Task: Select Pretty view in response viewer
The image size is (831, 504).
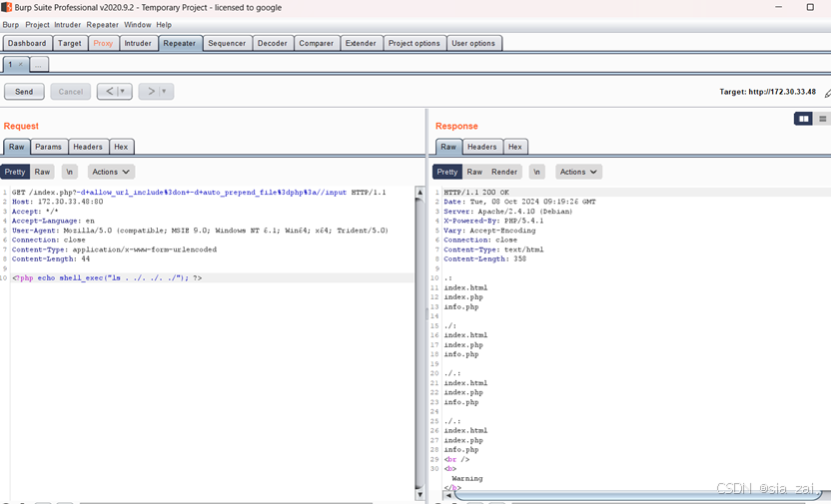Action: [x=447, y=172]
